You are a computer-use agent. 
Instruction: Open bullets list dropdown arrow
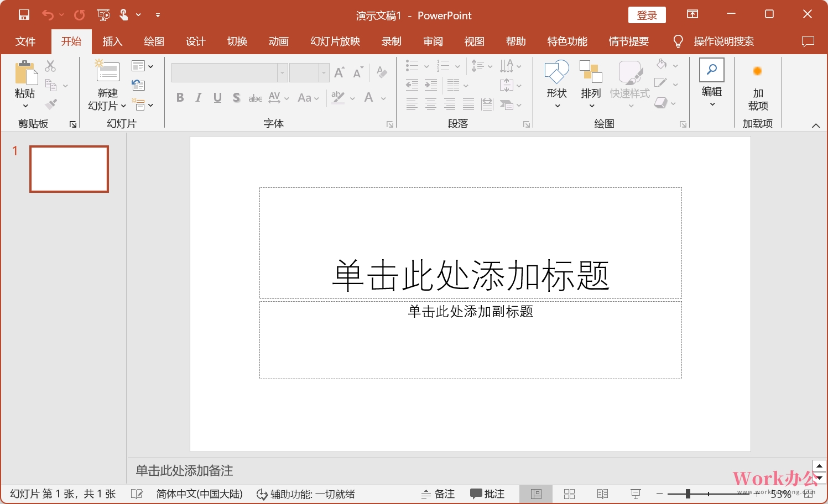coord(426,66)
